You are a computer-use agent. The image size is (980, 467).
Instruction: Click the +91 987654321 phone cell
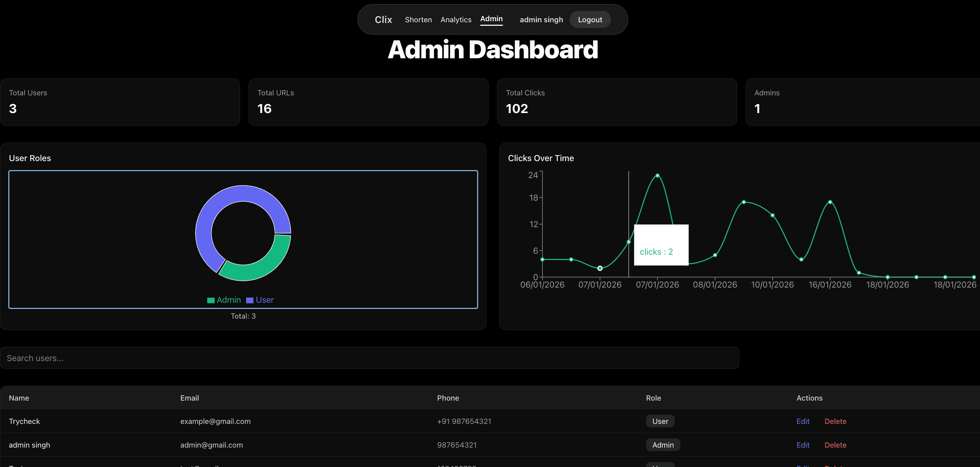464,421
